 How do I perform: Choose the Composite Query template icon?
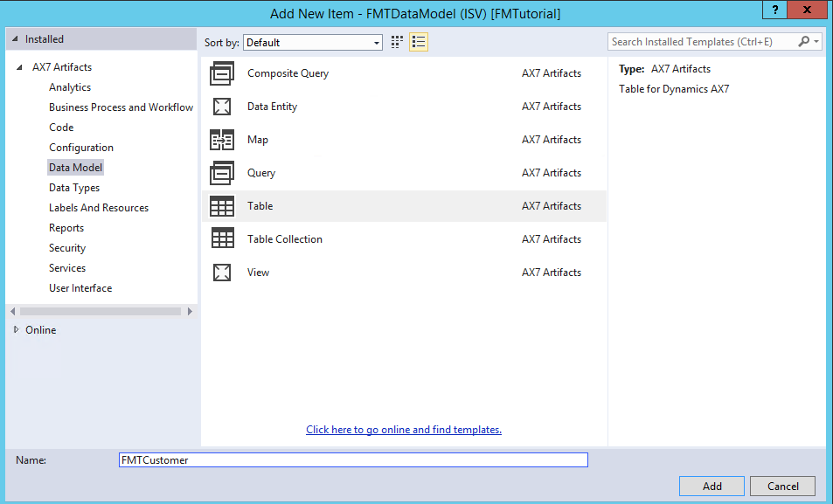coord(222,73)
